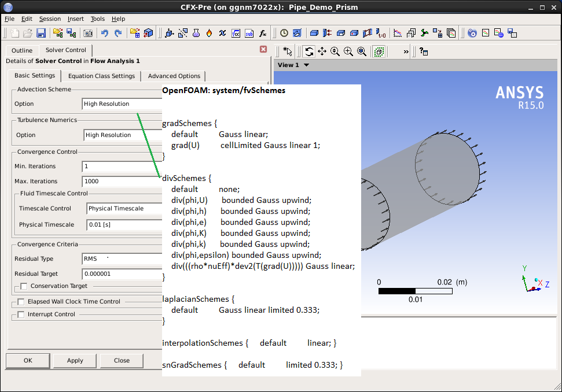Viewport: 562px width, 392px height.
Task: Open the Residual Type RMS dropdown
Action: click(x=122, y=259)
